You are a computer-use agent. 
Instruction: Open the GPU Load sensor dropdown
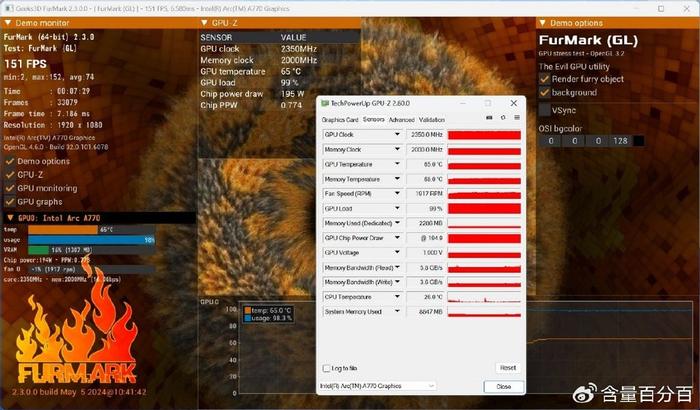(397, 208)
